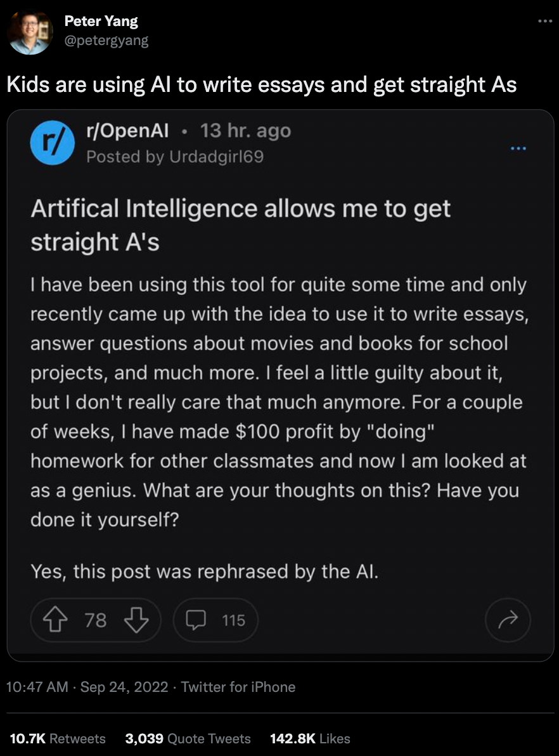Image resolution: width=559 pixels, height=756 pixels.
Task: View the 3,039 Quote Tweets
Action: point(188,738)
